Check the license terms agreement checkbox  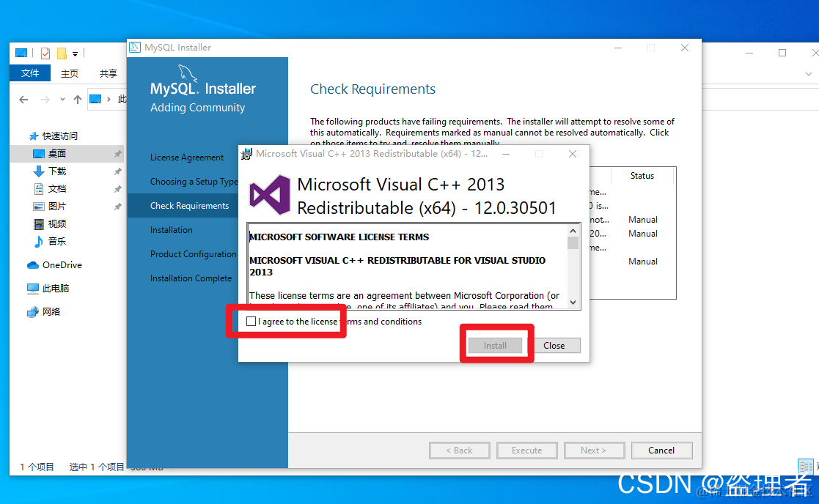(x=251, y=322)
